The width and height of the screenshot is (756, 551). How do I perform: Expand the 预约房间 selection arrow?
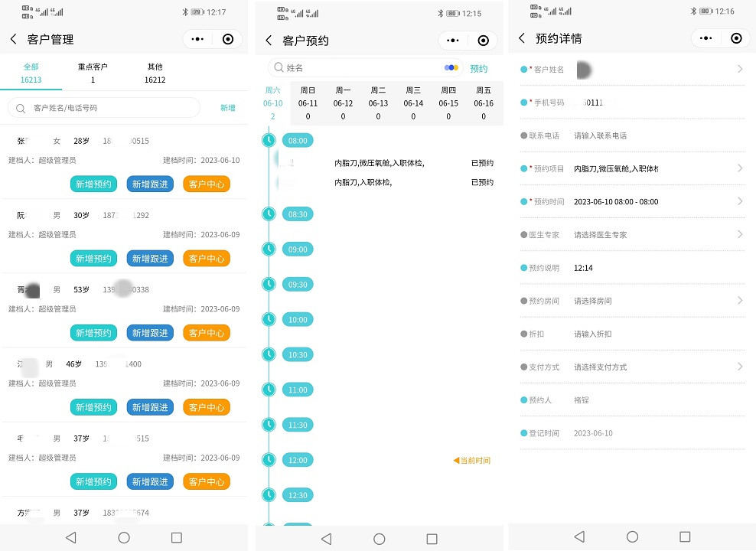pos(740,301)
